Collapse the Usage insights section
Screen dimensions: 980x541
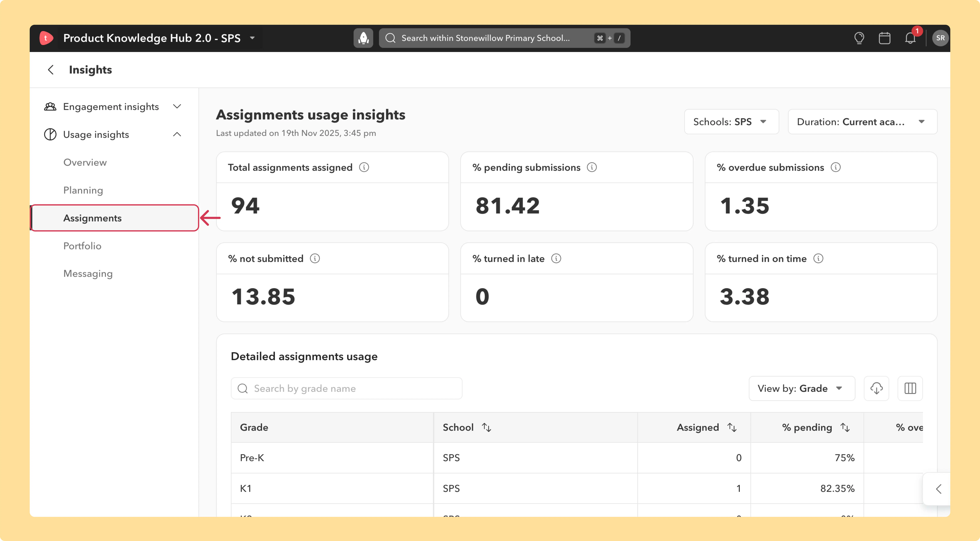177,134
